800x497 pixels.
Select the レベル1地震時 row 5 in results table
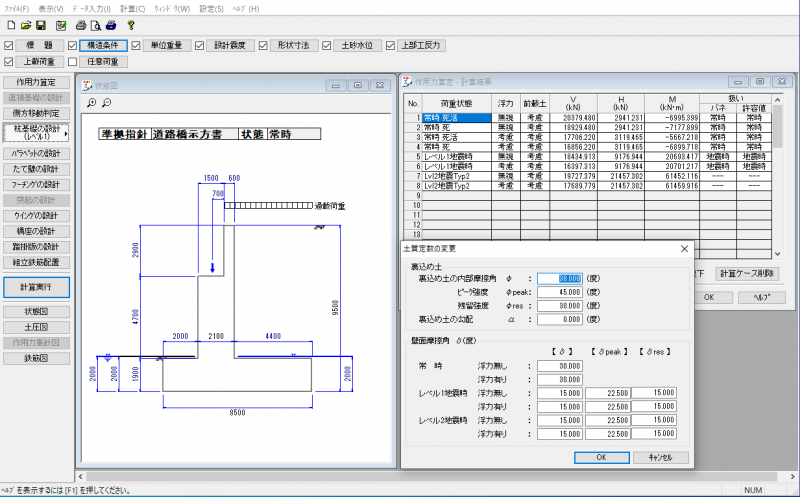tap(587, 157)
